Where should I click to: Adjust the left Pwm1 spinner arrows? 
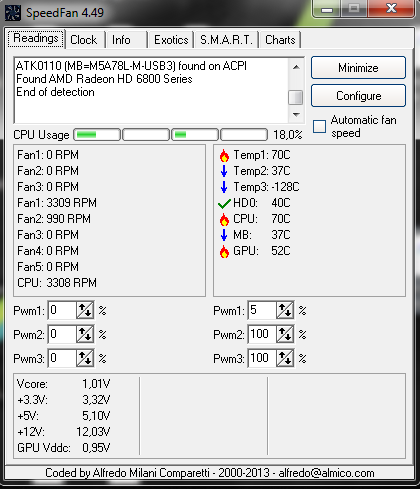[x=85, y=311]
